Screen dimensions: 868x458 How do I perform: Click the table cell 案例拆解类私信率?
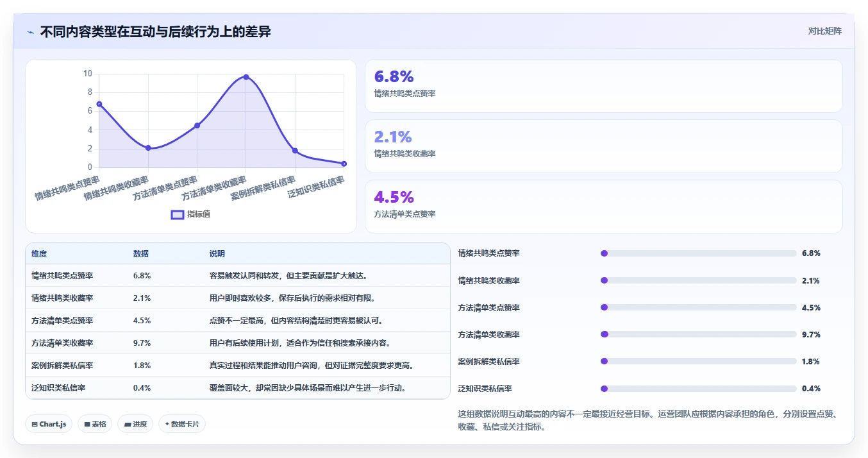(62, 366)
